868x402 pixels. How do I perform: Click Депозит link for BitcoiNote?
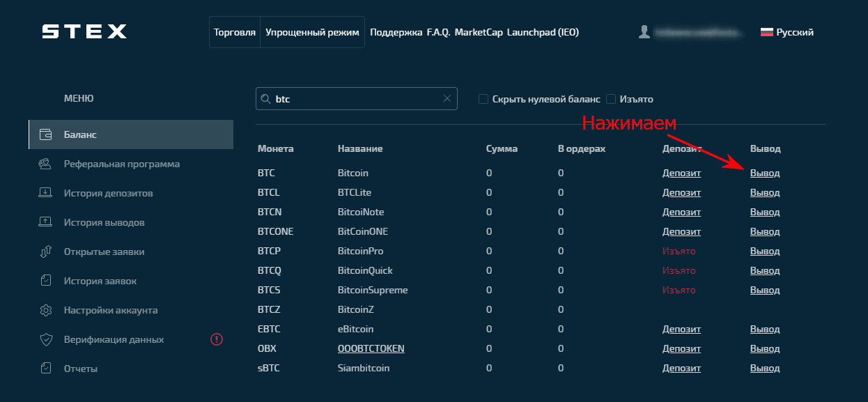tap(681, 212)
